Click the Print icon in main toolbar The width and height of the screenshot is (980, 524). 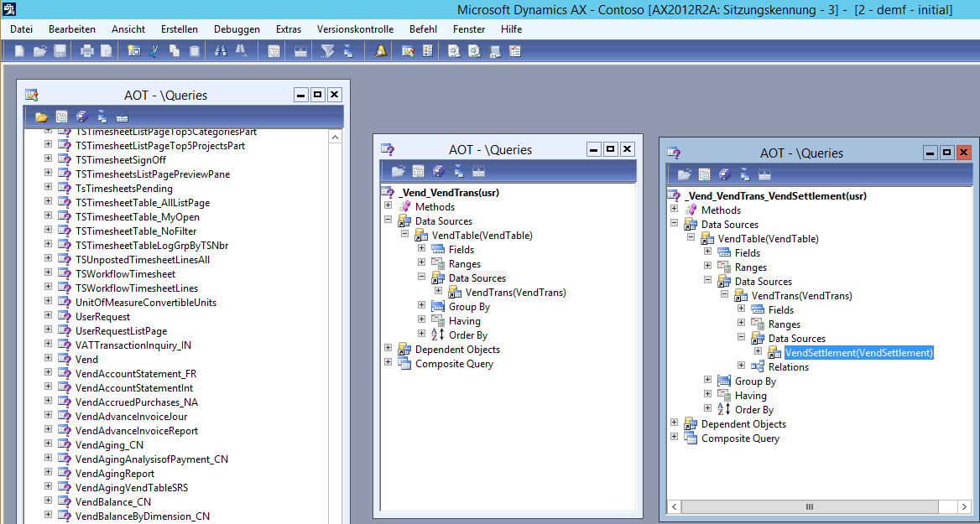(86, 51)
